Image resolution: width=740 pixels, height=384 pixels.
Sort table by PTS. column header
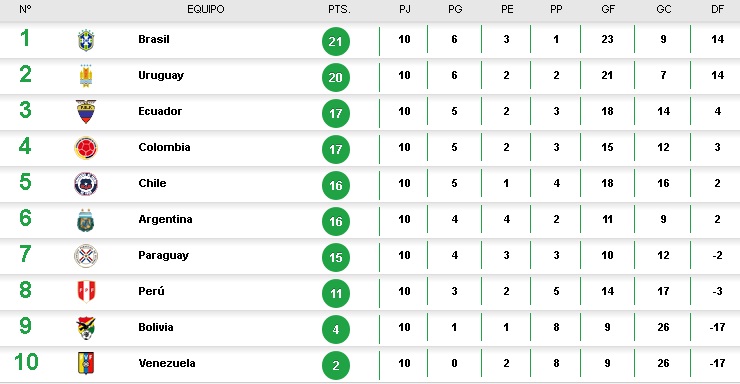(x=339, y=9)
